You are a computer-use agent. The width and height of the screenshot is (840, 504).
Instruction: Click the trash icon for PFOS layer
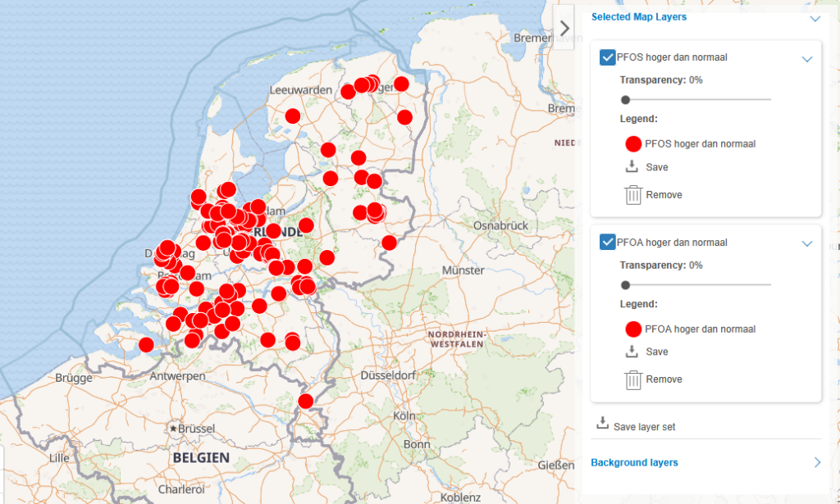(633, 195)
